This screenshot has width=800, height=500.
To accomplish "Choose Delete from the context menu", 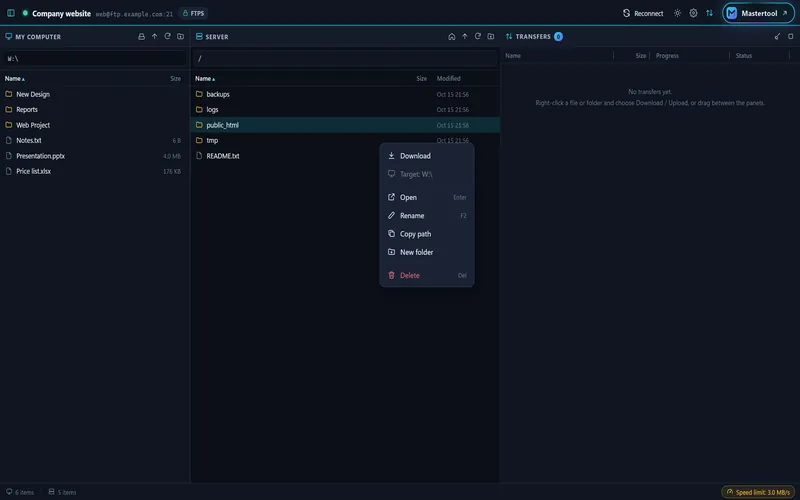I will coord(427,276).
